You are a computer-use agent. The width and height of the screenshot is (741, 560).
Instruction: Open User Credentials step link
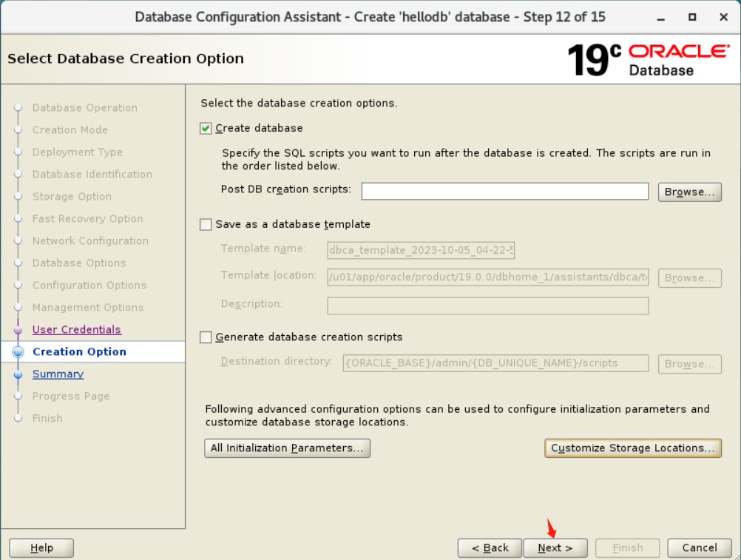point(77,329)
